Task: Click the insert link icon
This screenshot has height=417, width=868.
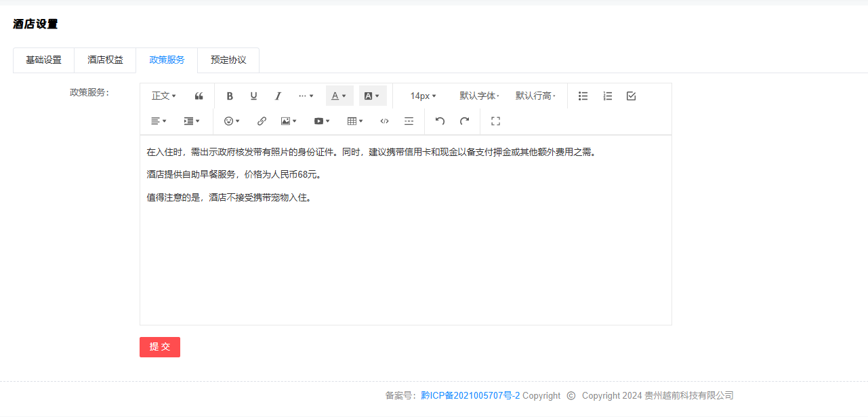Action: (262, 121)
